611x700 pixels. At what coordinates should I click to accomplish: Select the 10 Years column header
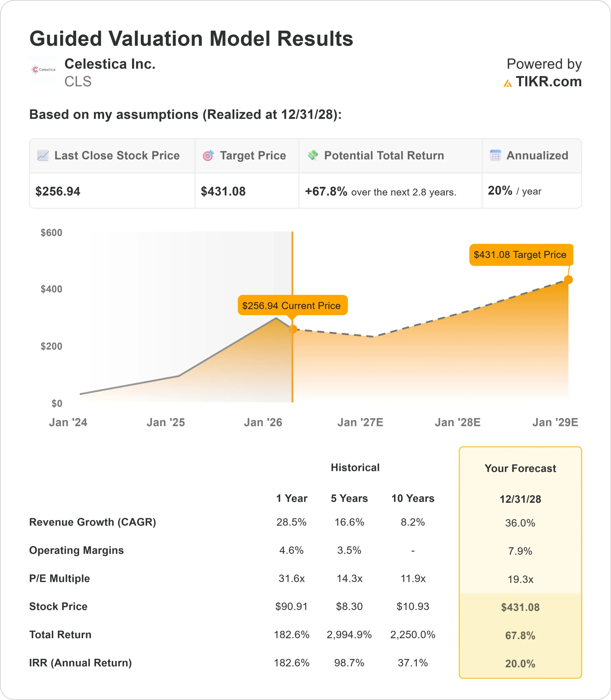(413, 498)
